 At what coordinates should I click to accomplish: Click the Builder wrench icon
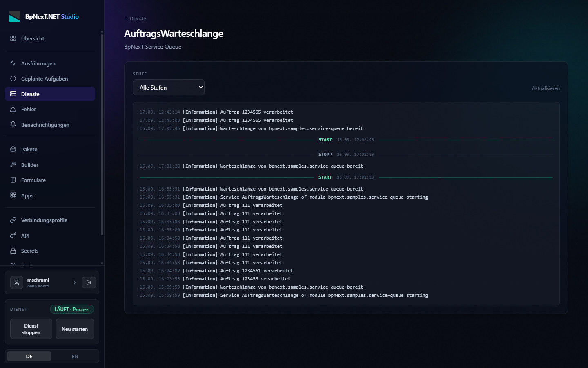pyautogui.click(x=13, y=165)
